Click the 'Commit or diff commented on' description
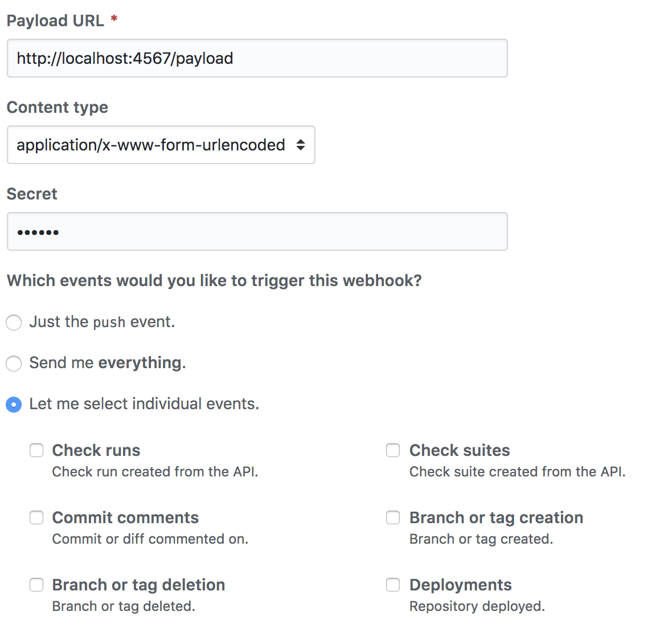 point(150,539)
